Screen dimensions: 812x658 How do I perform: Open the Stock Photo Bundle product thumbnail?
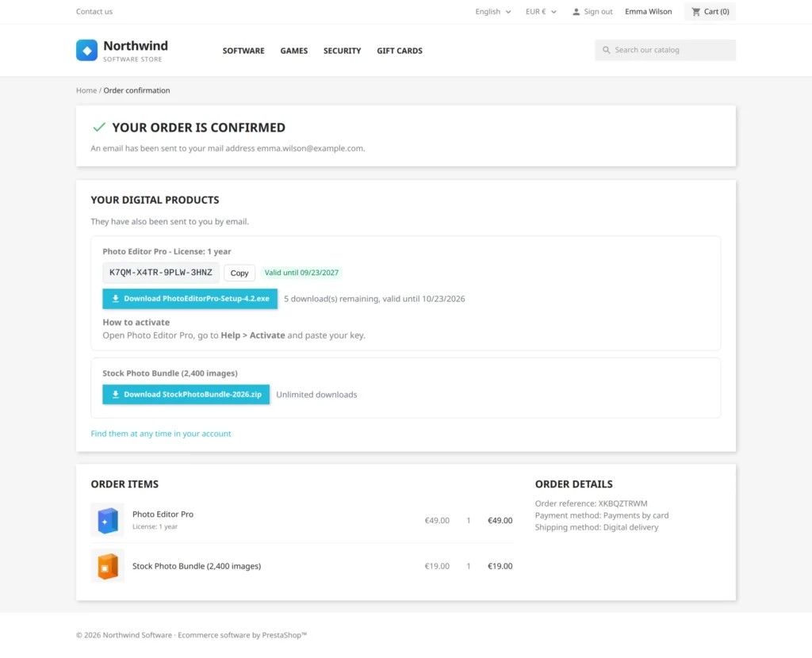click(x=108, y=566)
